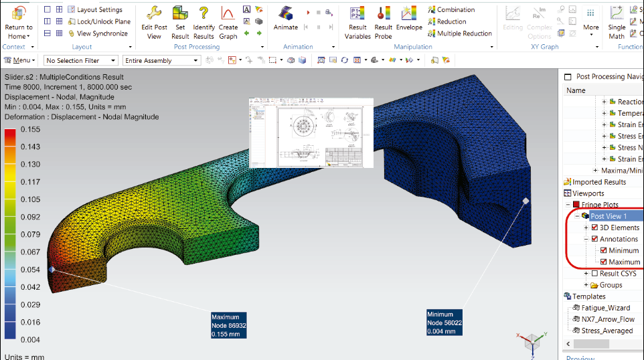Click the embedded drawing thumbnail
This screenshot has height=360, width=644.
click(x=311, y=132)
